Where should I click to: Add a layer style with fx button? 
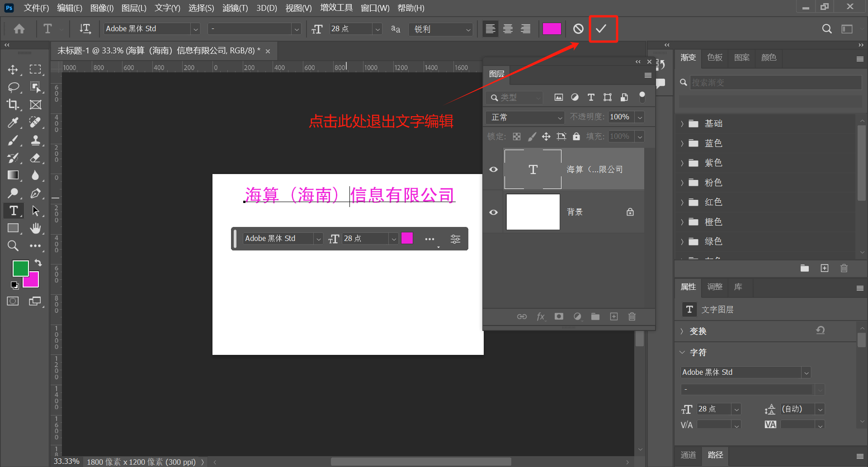541,316
